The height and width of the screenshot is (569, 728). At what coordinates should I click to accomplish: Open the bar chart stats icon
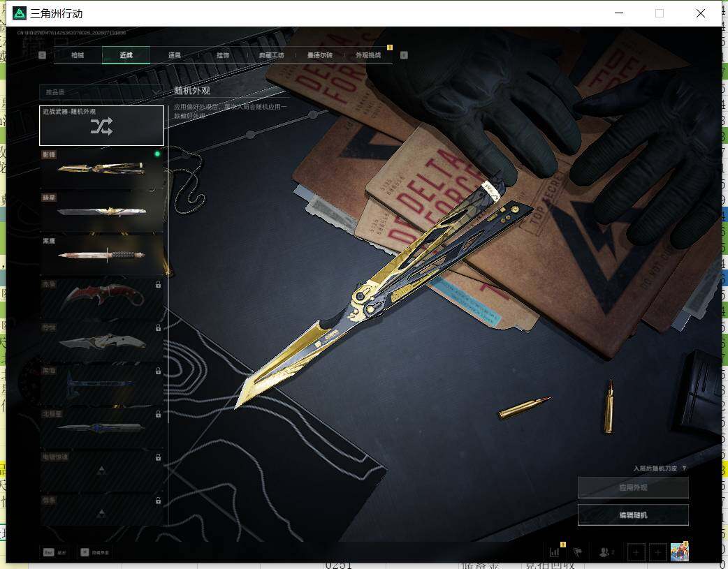[x=554, y=552]
